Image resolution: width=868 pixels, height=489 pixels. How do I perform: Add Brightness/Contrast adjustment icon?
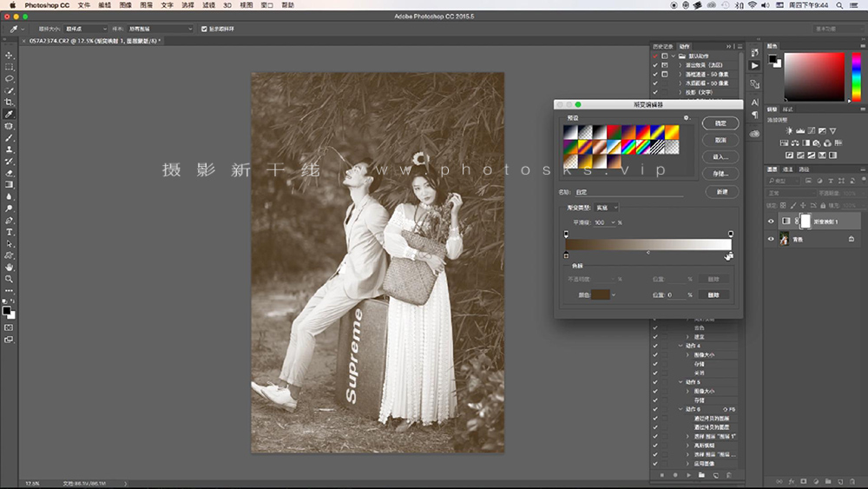pos(789,130)
